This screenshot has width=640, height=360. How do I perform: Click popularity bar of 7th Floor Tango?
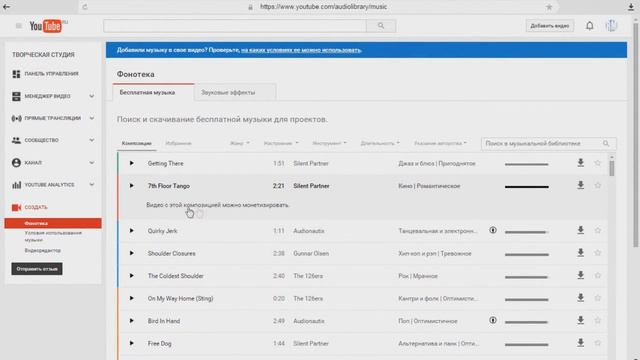527,187
